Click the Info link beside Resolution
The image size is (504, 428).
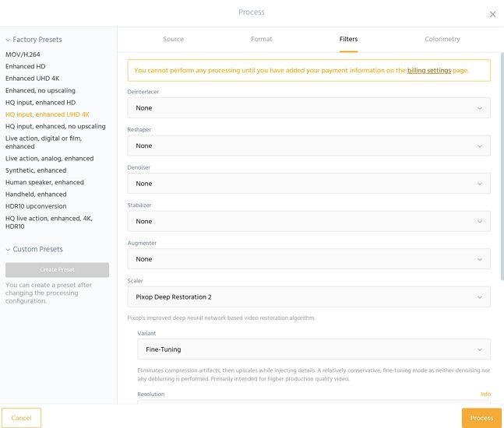point(485,395)
